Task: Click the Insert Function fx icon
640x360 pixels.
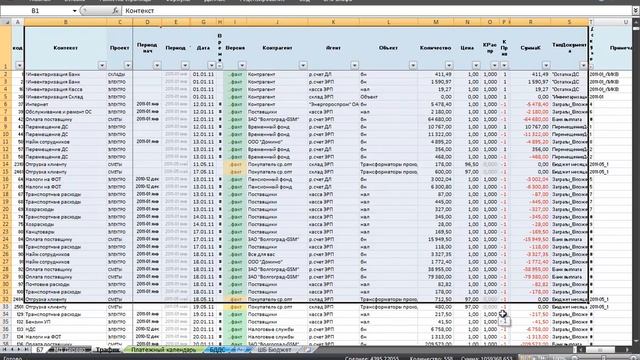Action: [x=116, y=11]
